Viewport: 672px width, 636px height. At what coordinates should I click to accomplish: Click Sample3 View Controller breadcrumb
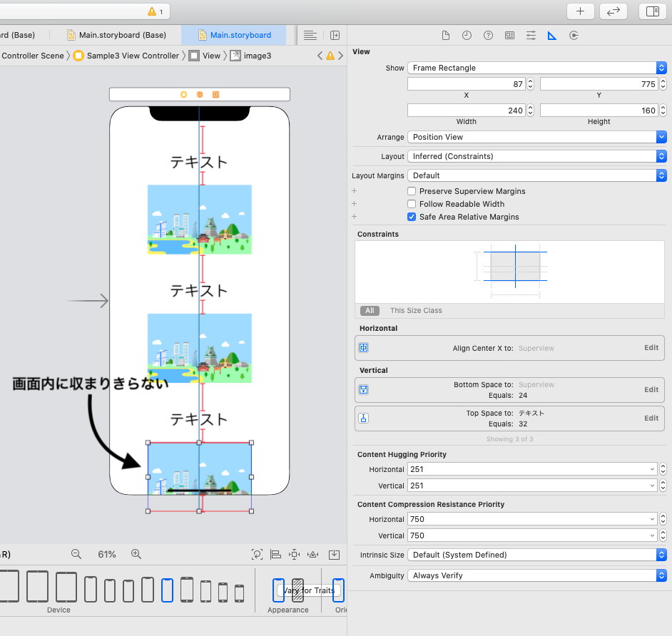tap(126, 56)
